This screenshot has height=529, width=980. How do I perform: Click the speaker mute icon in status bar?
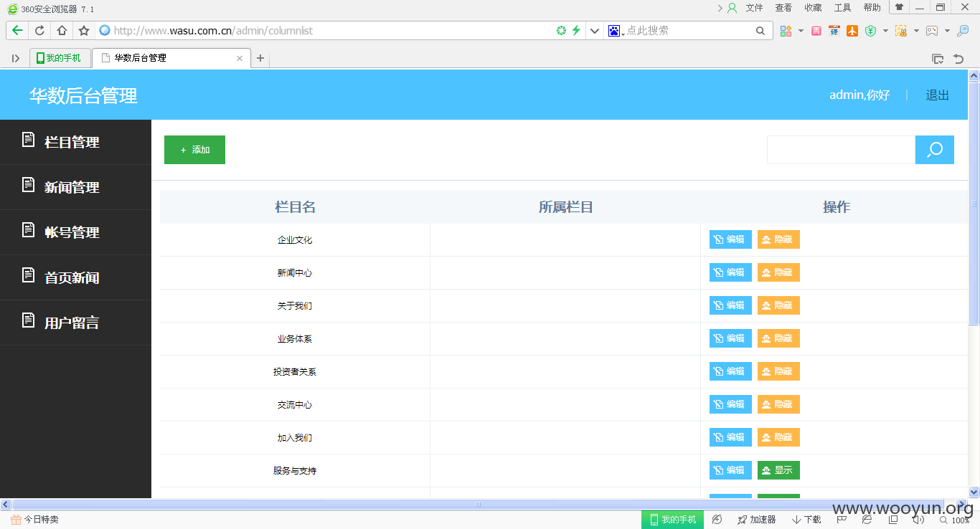point(918,520)
